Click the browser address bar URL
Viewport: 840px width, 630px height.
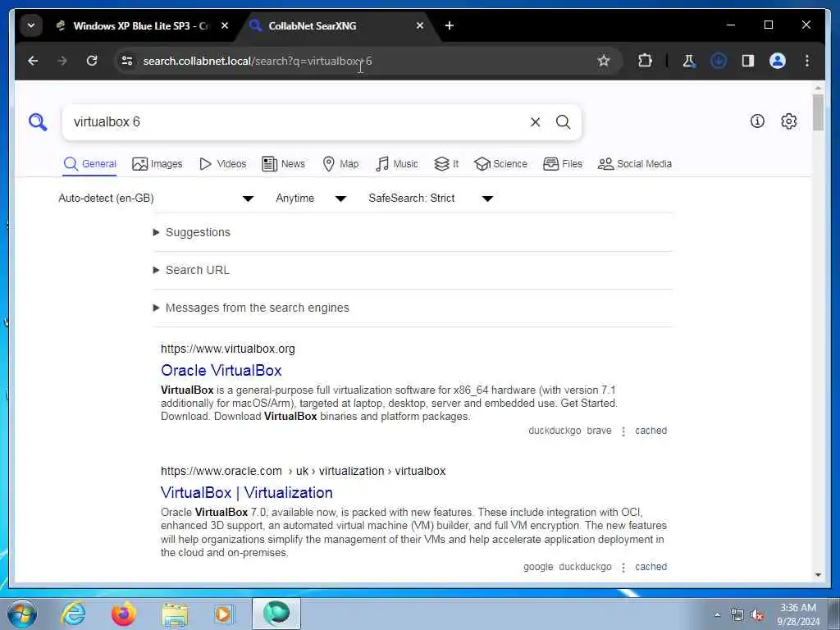coord(257,61)
